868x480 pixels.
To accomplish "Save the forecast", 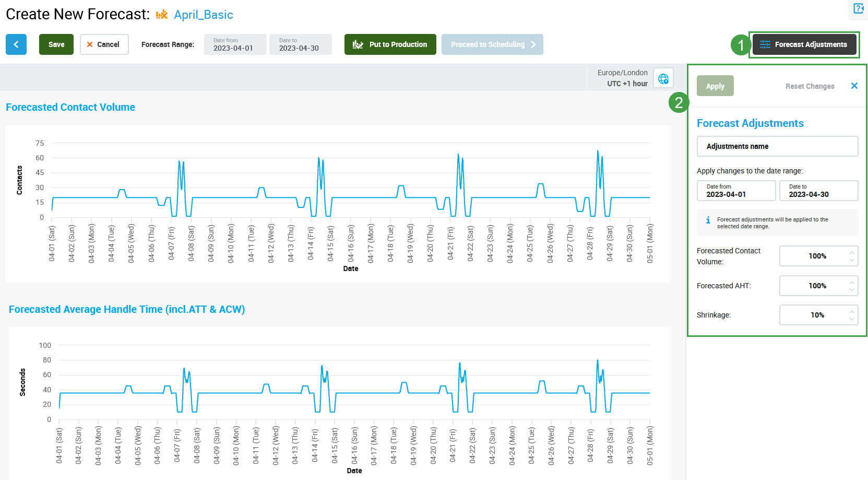I will tap(56, 44).
